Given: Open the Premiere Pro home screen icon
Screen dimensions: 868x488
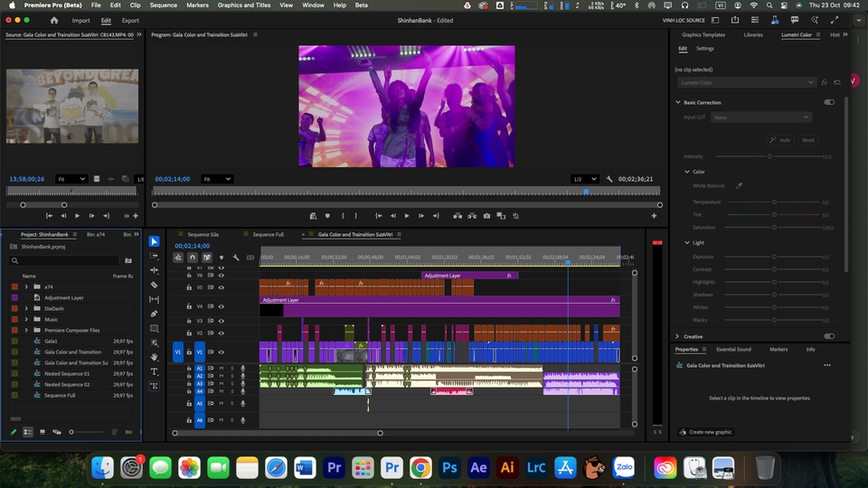Looking at the screenshot, I should coord(54,20).
